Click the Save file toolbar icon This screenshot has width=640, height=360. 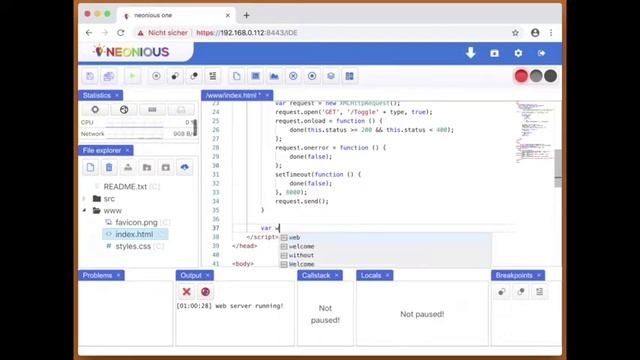90,76
